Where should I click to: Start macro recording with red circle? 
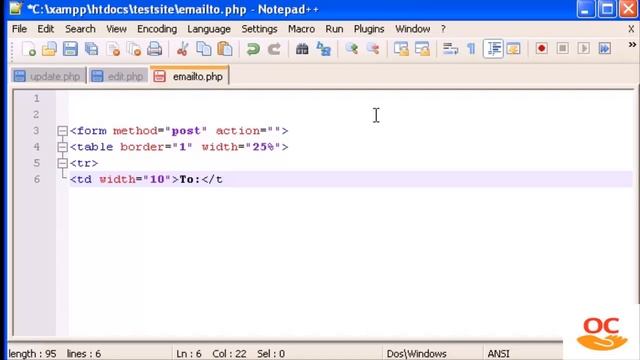(x=542, y=49)
